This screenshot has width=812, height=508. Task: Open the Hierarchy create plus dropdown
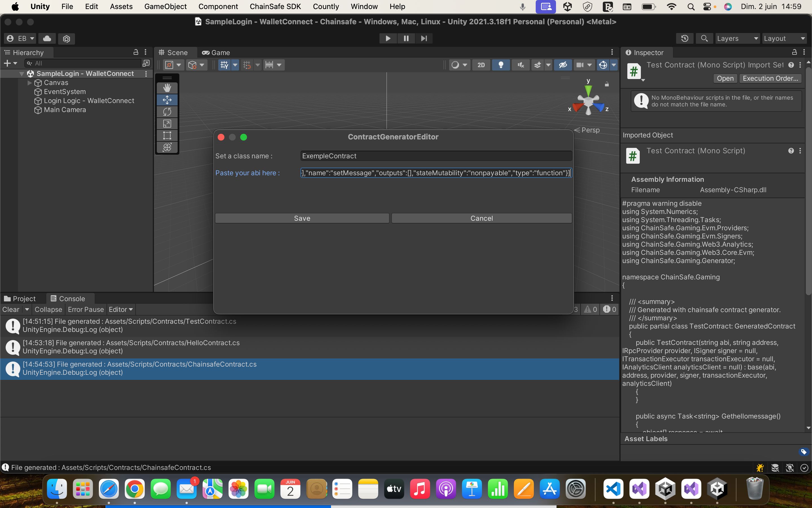click(10, 63)
